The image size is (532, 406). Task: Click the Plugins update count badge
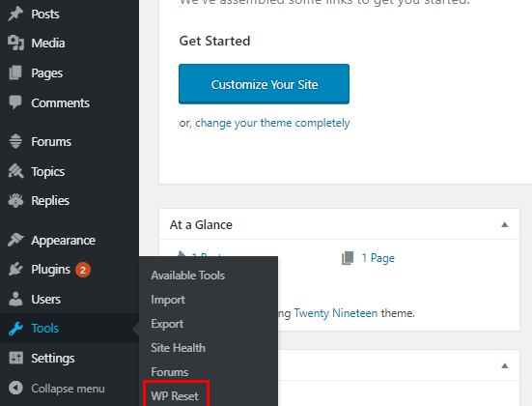coord(83,270)
